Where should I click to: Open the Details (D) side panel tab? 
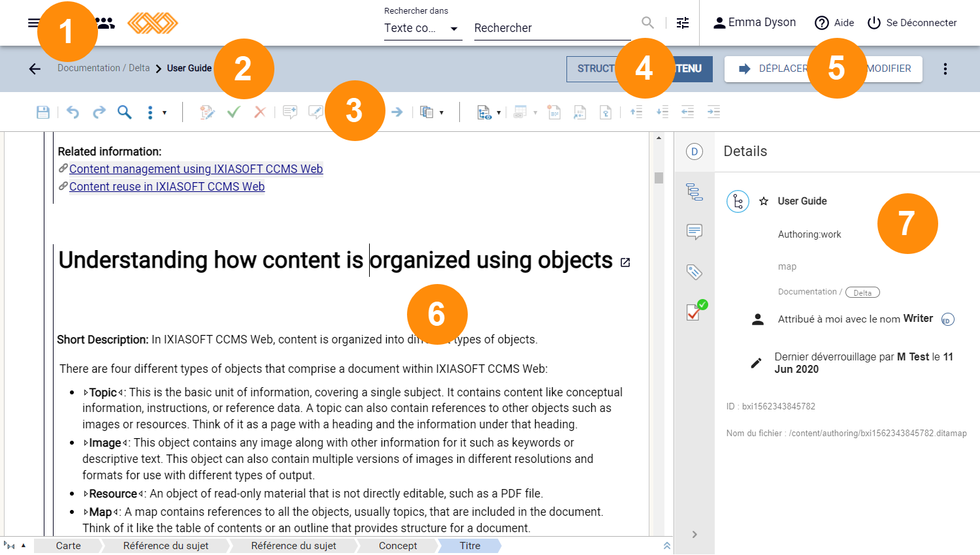[x=694, y=151]
